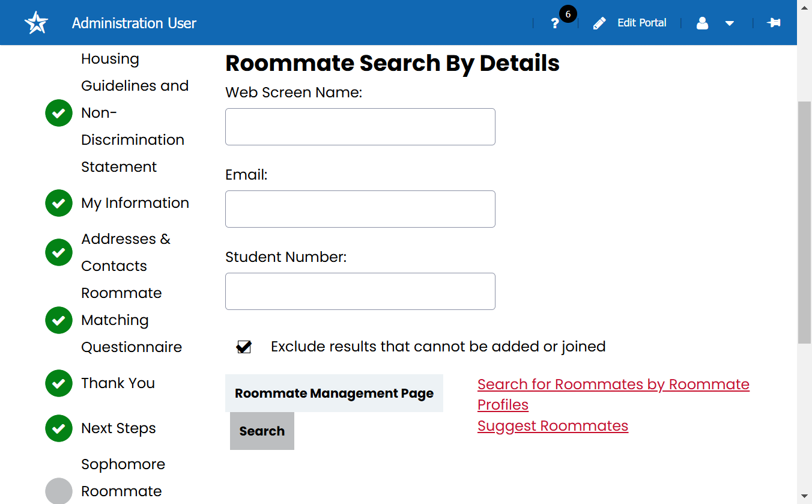This screenshot has width=812, height=504.
Task: Click green check beside Thank You
Action: click(x=59, y=383)
